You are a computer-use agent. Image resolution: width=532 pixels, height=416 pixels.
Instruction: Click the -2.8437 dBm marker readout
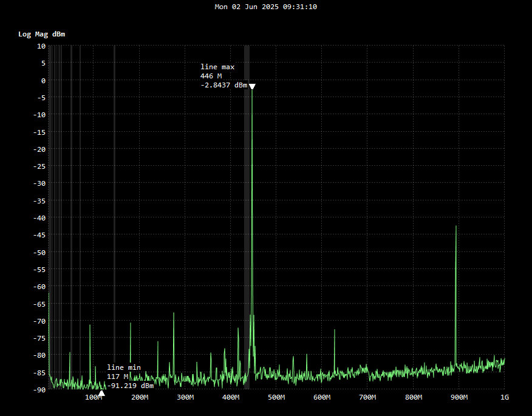[x=223, y=86]
